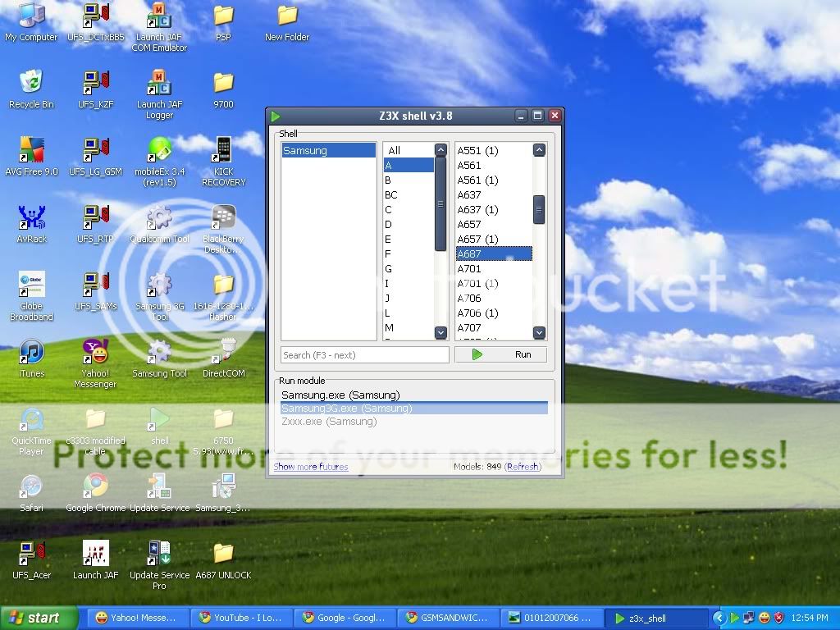Switch to the z3x_shell taskbar button
Image resolution: width=840 pixels, height=630 pixels.
[657, 619]
